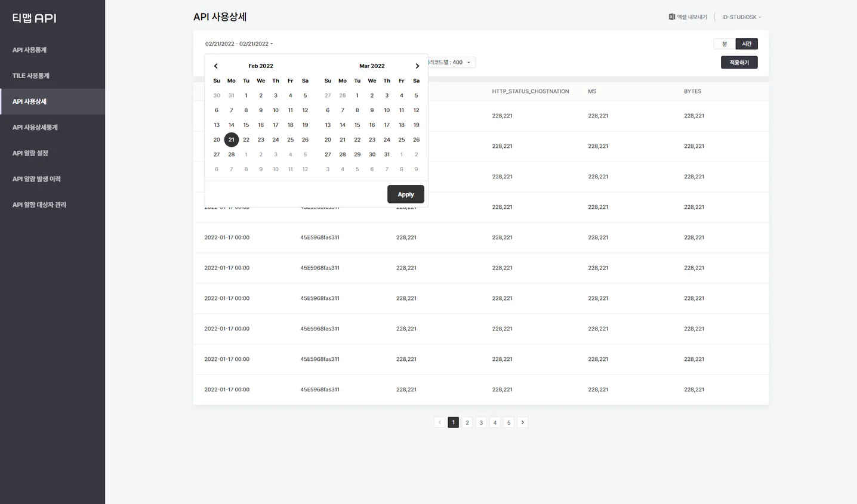This screenshot has height=504, width=857.
Task: Click the Excel export icon
Action: tap(671, 17)
